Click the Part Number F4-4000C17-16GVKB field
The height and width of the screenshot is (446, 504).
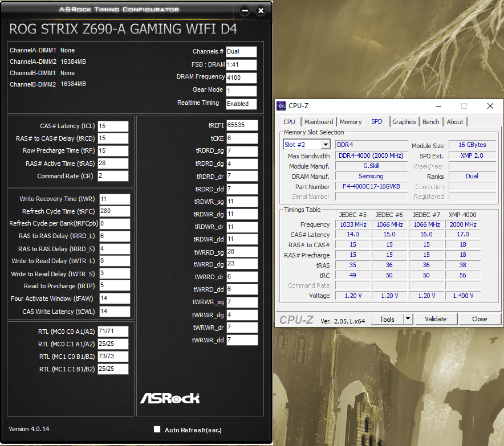click(371, 187)
